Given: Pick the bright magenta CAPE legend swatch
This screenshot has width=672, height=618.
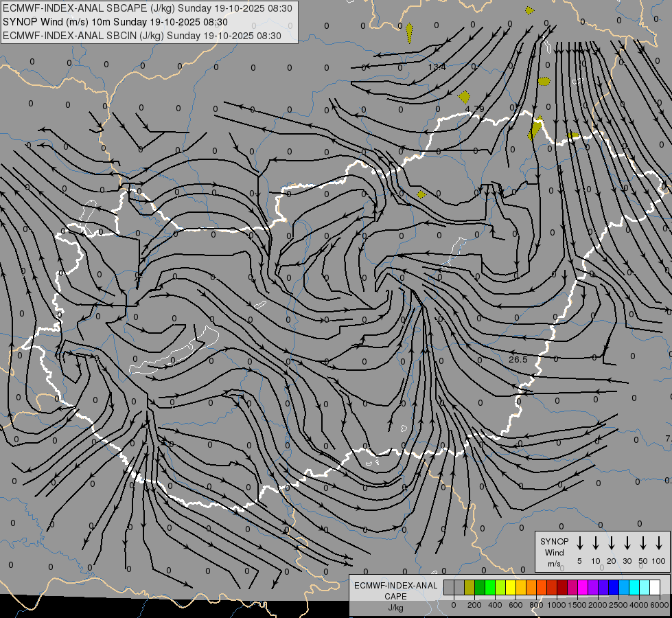Looking at the screenshot, I should [x=583, y=588].
